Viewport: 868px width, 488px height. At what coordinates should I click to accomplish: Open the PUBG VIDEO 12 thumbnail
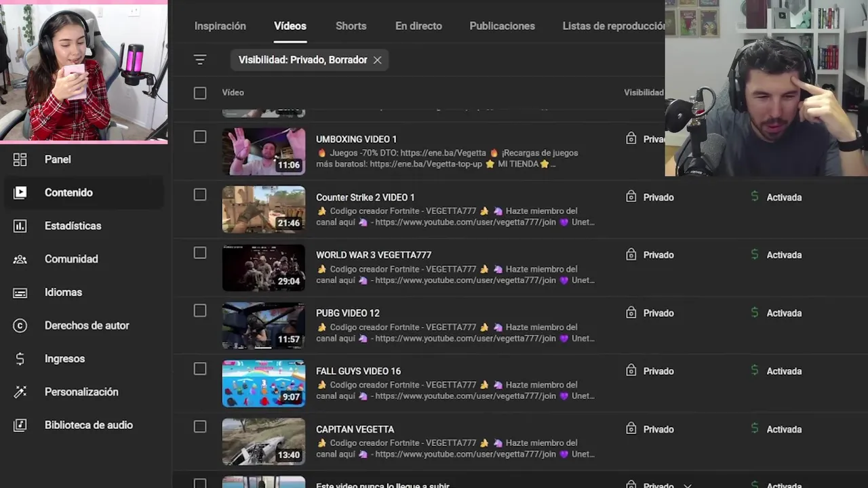point(264,325)
